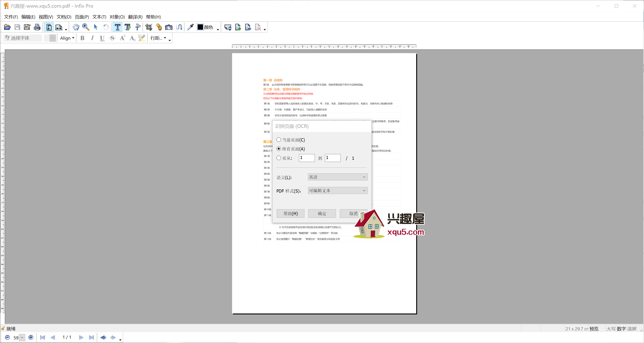
Task: Pick the Eyedropper tool
Action: 190,27
